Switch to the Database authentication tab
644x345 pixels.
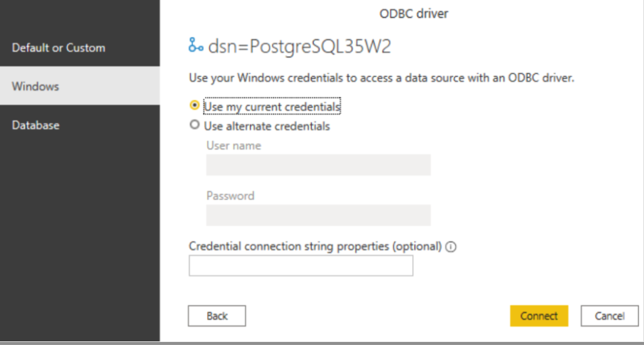point(35,125)
